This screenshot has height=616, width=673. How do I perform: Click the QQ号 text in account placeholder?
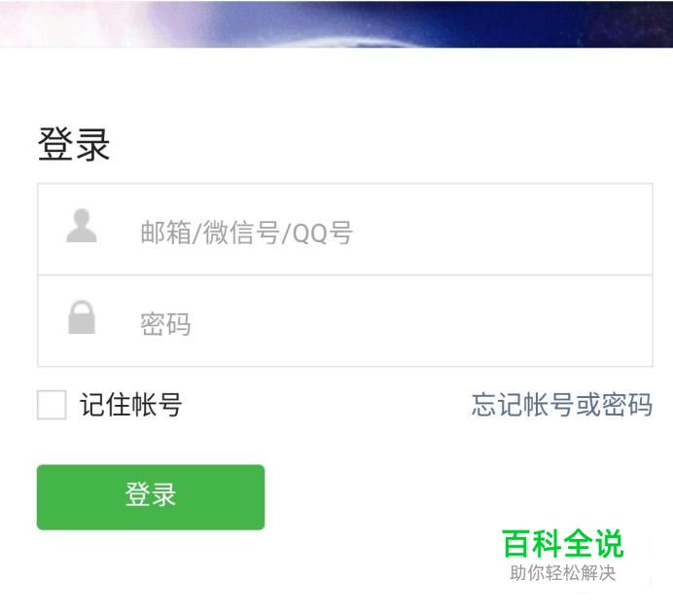322,233
